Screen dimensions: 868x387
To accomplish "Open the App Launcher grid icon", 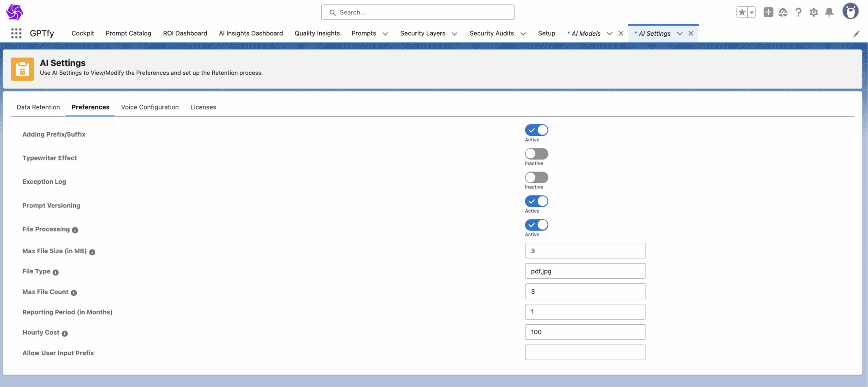I will coord(16,33).
